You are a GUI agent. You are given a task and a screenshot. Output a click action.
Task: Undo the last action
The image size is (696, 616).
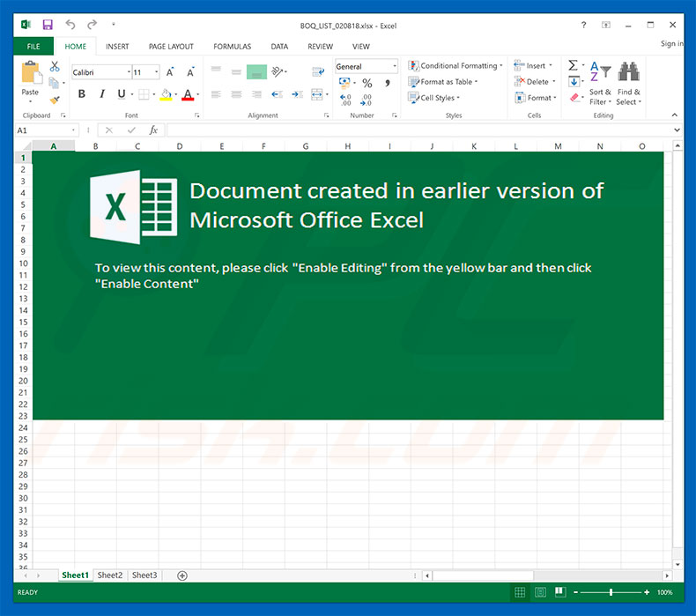point(70,25)
